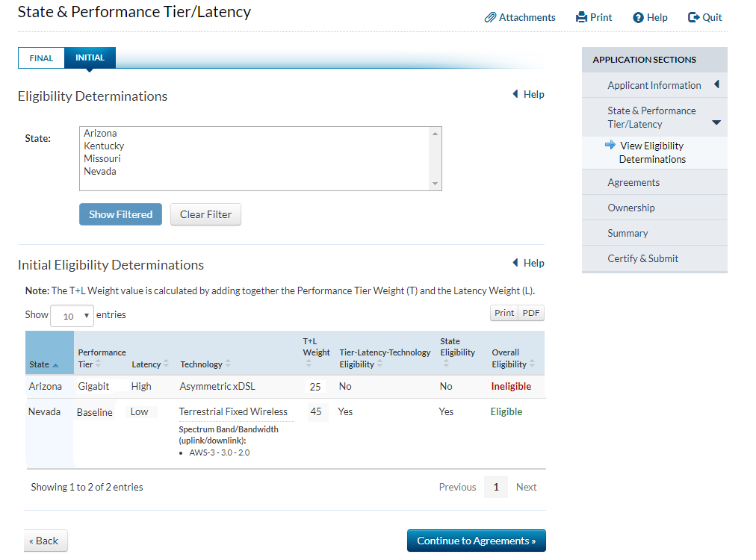Viewport: 756px width, 560px height.
Task: Click the Clear Filter button
Action: point(205,214)
